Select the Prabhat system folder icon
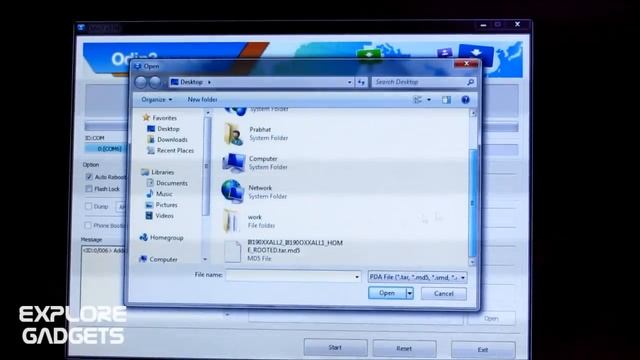The width and height of the screenshot is (640, 360). point(233,133)
